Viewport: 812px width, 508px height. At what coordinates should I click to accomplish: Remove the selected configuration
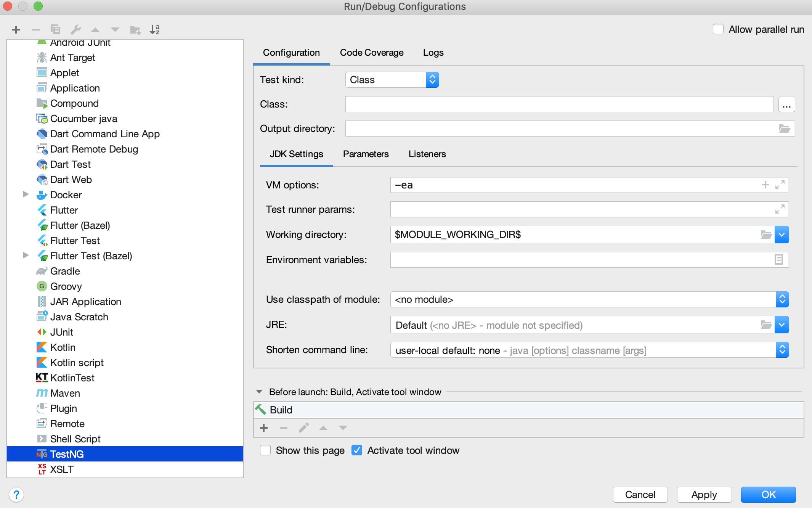click(36, 29)
